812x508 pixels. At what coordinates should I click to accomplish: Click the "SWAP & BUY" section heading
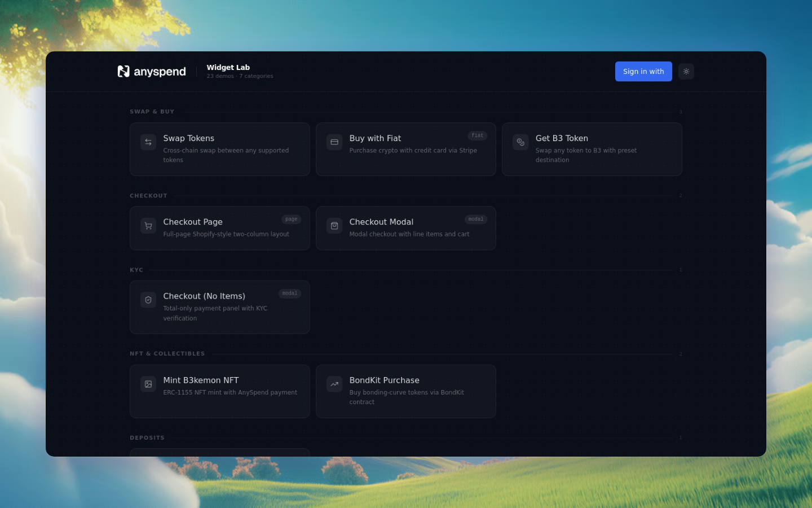click(152, 112)
